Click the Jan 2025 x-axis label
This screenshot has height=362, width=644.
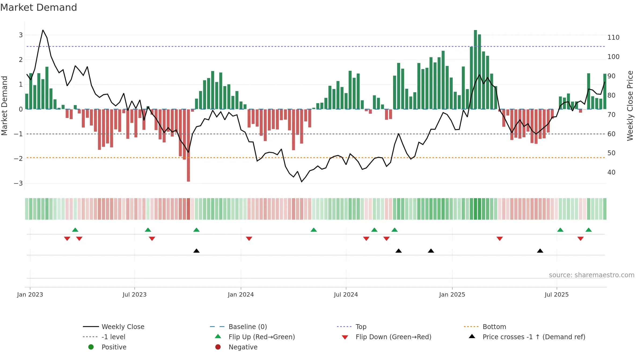(x=452, y=295)
